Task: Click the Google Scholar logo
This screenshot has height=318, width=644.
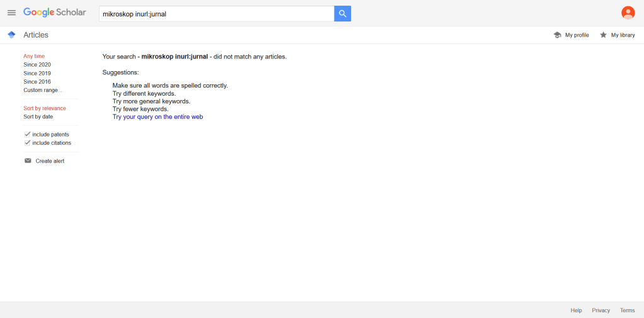Action: point(55,13)
